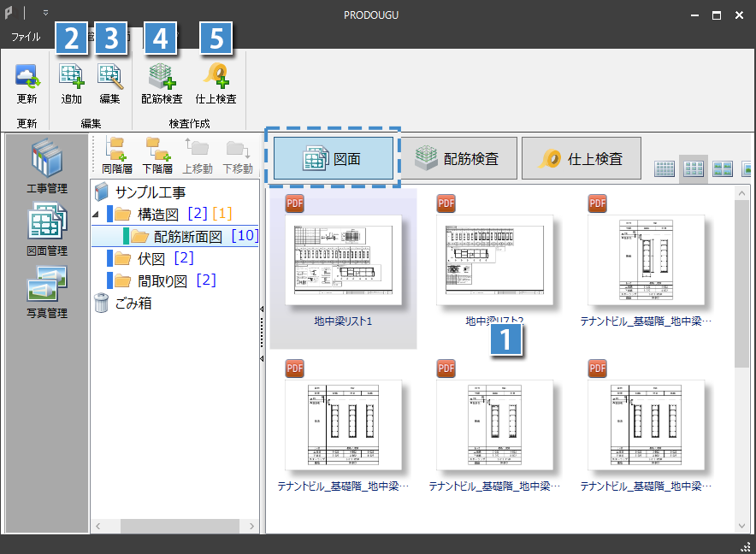The image size is (756, 554).
Task: Create a 配筋検査 from the ribbon
Action: pos(162,77)
